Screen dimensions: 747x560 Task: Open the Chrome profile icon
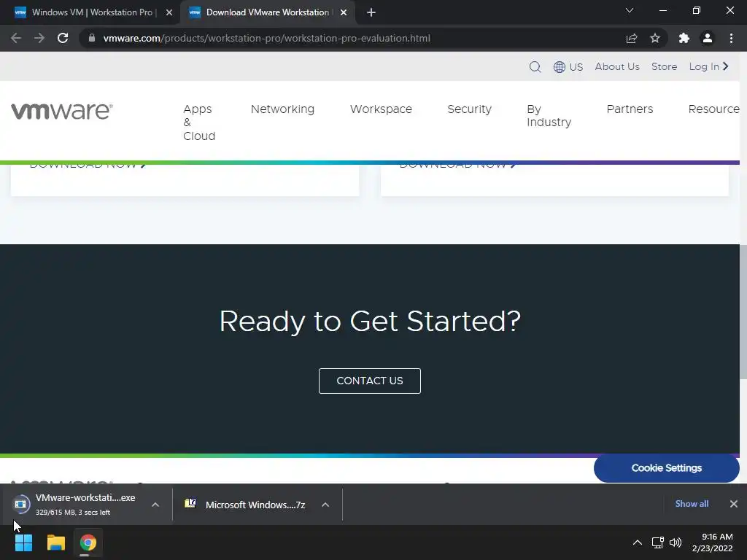[x=708, y=38]
